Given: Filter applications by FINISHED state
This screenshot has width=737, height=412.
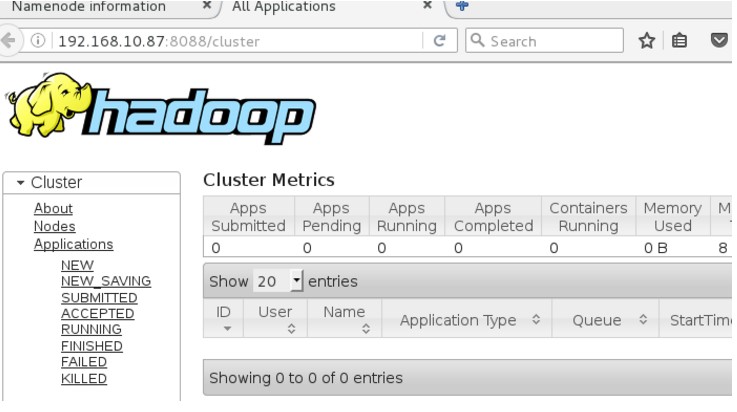Looking at the screenshot, I should [x=92, y=346].
